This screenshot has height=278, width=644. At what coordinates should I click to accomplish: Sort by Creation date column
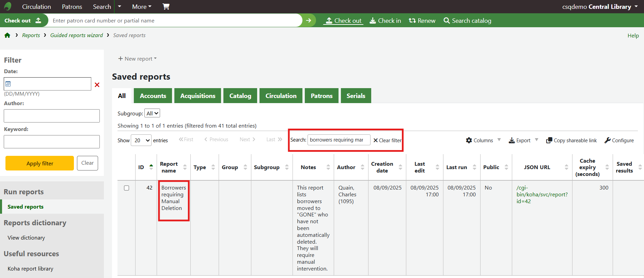click(387, 167)
